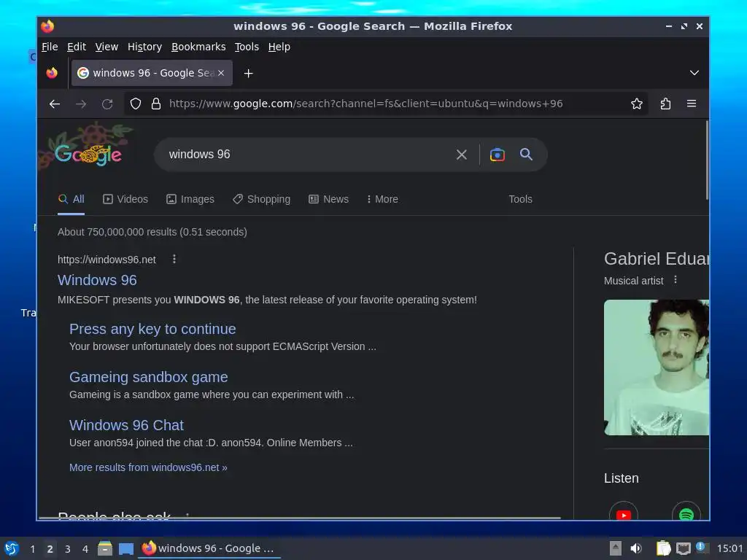Click the vertical page scrollbar
The width and height of the screenshot is (747, 560).
click(707, 160)
